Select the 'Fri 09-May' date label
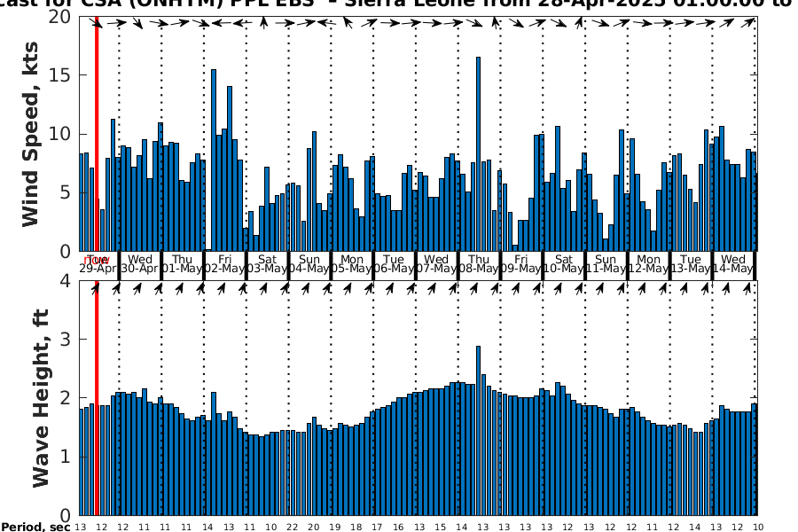Screen dimensions: 798x532 click(521, 263)
